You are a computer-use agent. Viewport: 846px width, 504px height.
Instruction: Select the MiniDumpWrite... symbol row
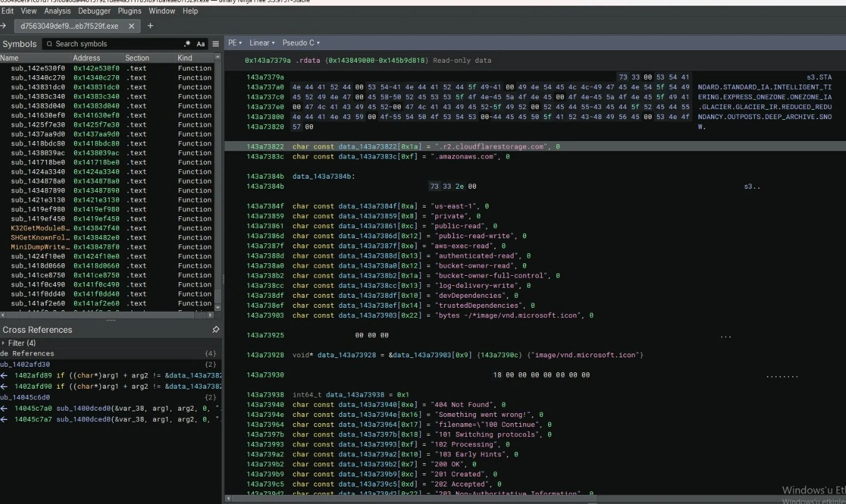(107, 247)
